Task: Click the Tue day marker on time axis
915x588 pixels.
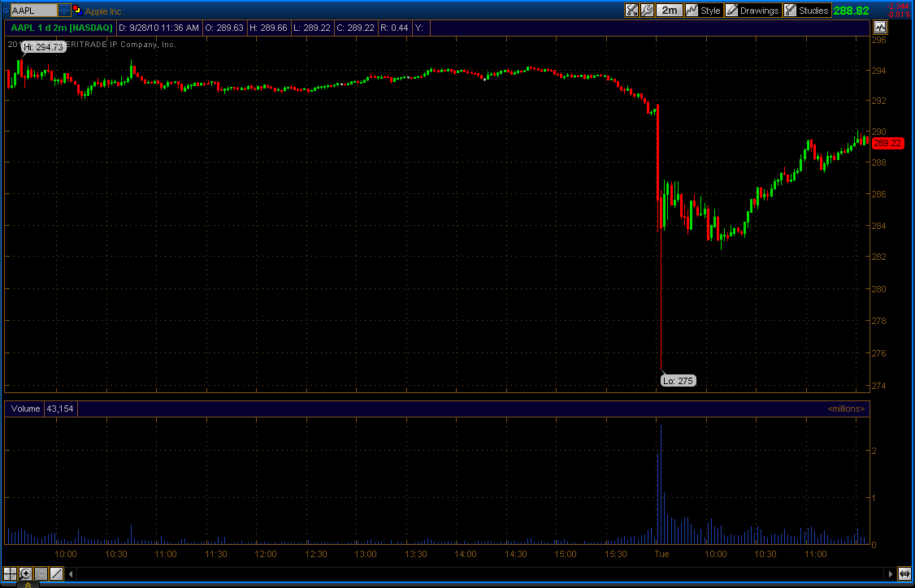Action: [661, 554]
